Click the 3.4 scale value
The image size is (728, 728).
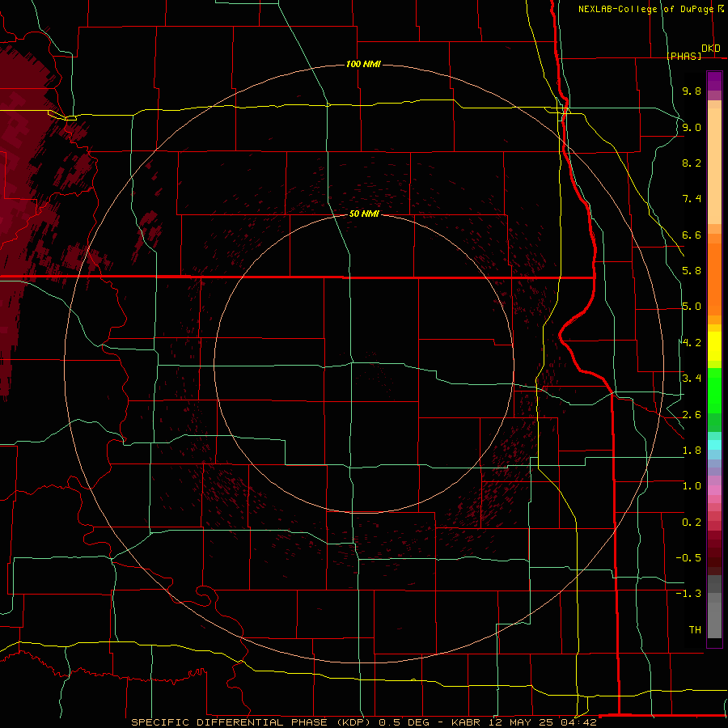coord(692,379)
